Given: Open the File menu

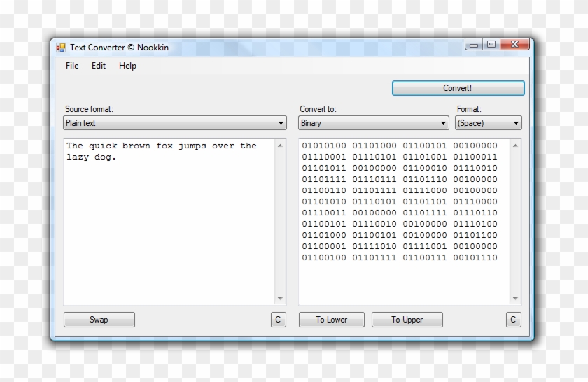Looking at the screenshot, I should coord(72,66).
